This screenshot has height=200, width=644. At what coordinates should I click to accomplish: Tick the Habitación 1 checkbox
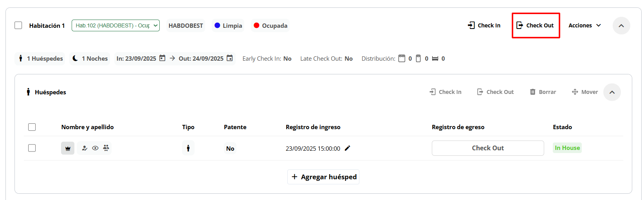click(18, 25)
